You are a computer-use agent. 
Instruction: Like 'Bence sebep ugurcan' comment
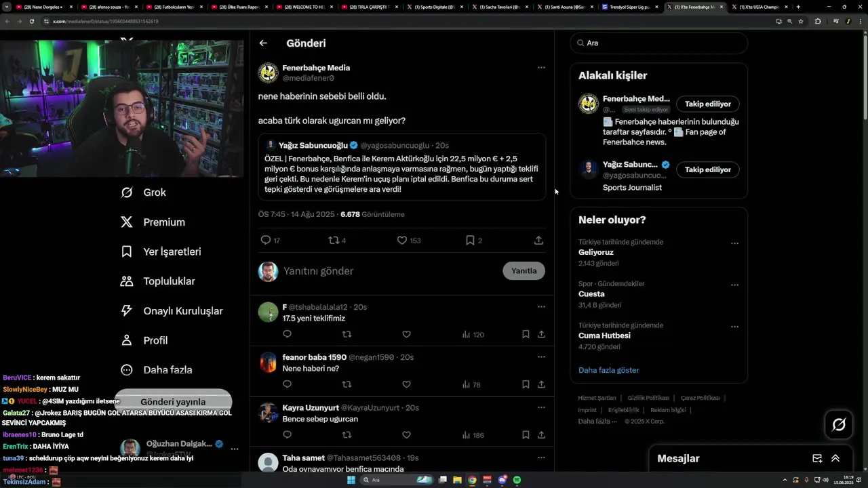tap(406, 435)
